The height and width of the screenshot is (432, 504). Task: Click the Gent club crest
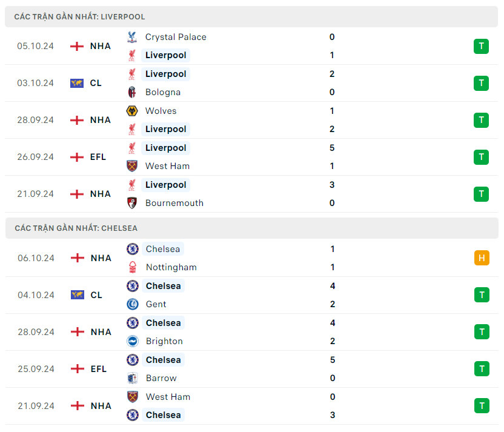(x=132, y=304)
